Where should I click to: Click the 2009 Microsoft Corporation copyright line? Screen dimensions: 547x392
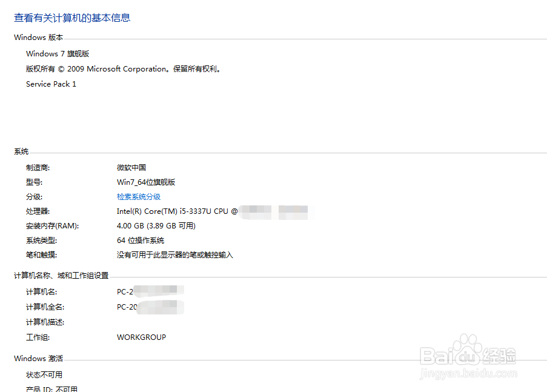[x=124, y=69]
